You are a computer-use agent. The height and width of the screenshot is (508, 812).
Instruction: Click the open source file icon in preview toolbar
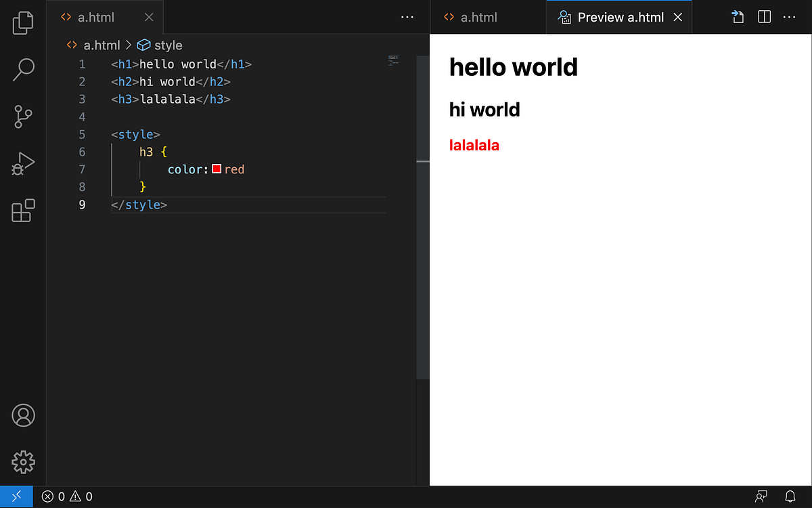click(738, 18)
